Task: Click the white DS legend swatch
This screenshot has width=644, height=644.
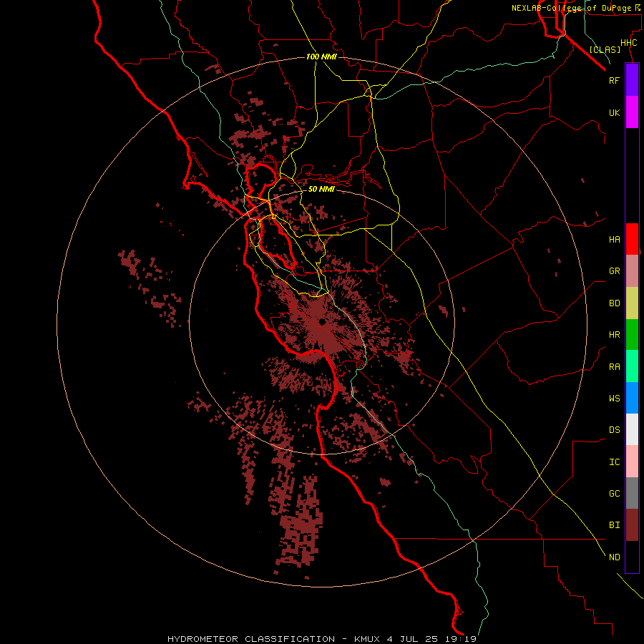Action: point(632,429)
